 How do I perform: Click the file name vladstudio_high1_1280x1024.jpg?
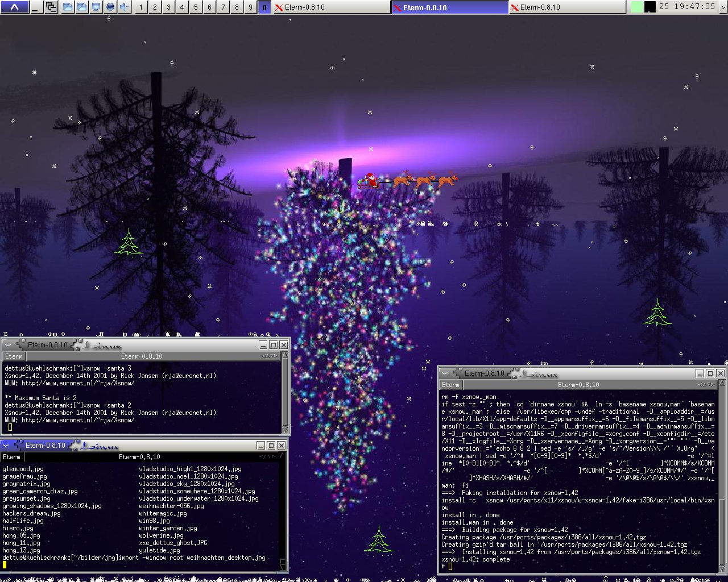pos(190,469)
